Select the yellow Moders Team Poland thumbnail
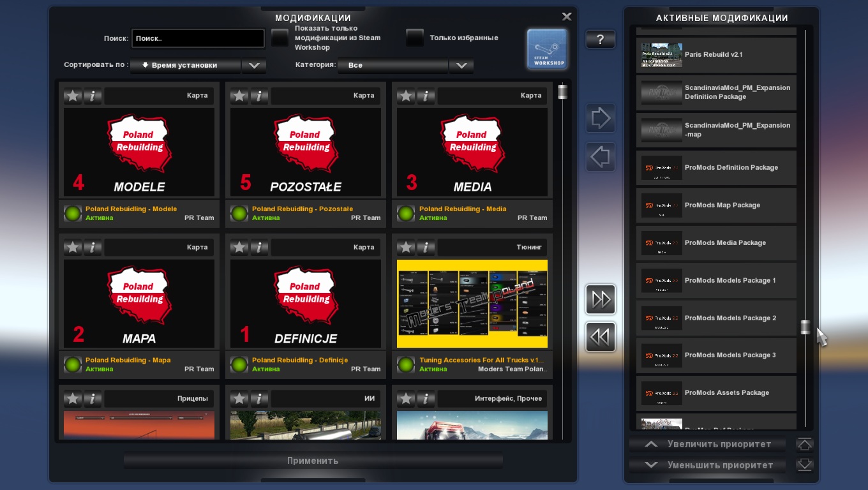The image size is (868, 490). tap(472, 304)
